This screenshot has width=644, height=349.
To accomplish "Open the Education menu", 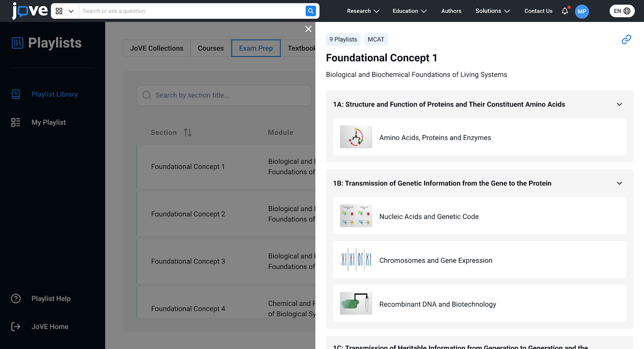I will pos(409,11).
